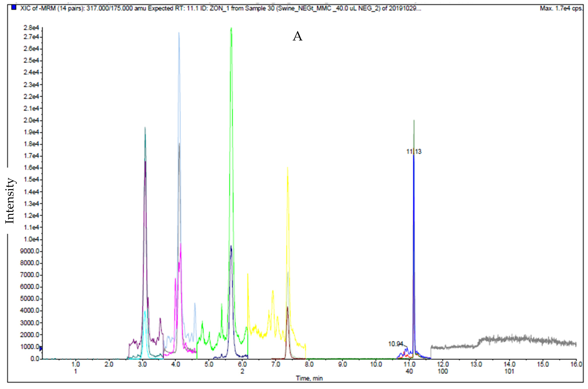The width and height of the screenshot is (588, 389).
Task: Click the 2.8e4 y-axis tick label
Action: pos(31,28)
